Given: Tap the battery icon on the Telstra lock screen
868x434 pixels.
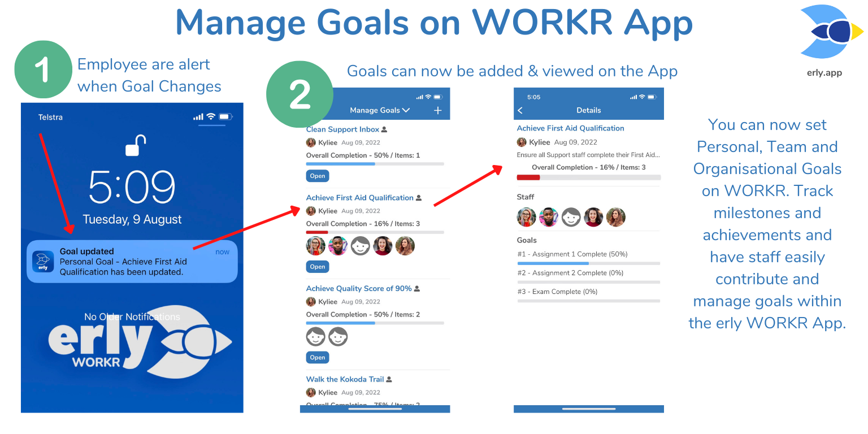Looking at the screenshot, I should [x=225, y=117].
